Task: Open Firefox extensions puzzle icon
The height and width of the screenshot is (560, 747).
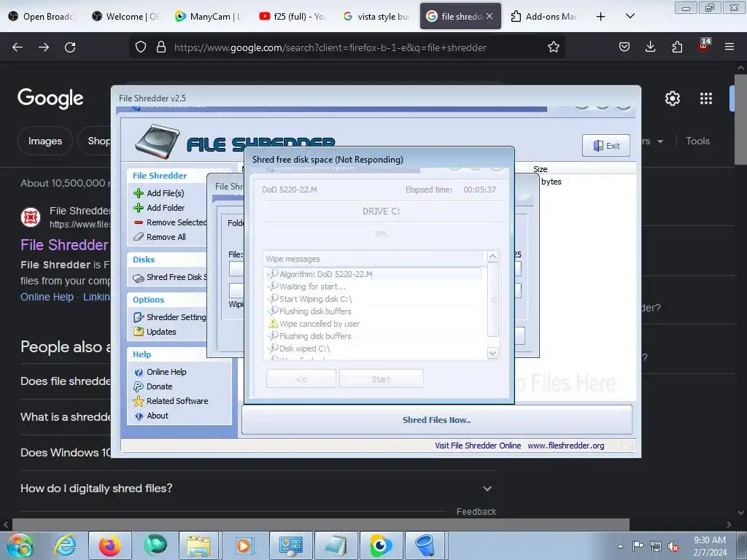Action: pos(677,47)
